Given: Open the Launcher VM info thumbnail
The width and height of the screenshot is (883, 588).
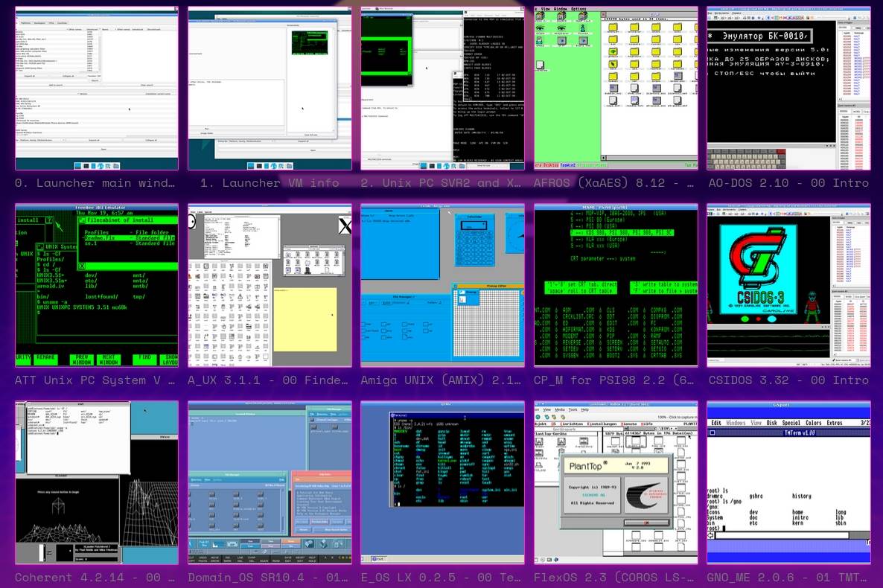Looking at the screenshot, I should [270, 89].
